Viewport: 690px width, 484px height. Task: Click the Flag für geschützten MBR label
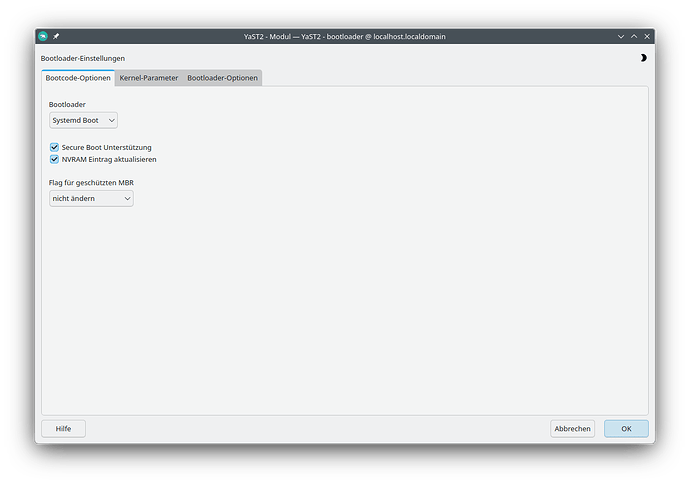click(x=91, y=183)
